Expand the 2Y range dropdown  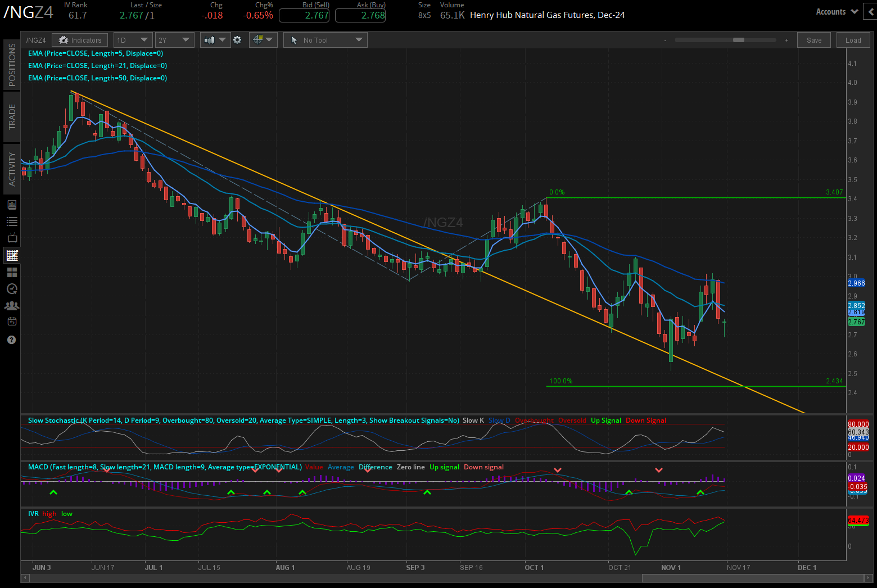coord(174,40)
